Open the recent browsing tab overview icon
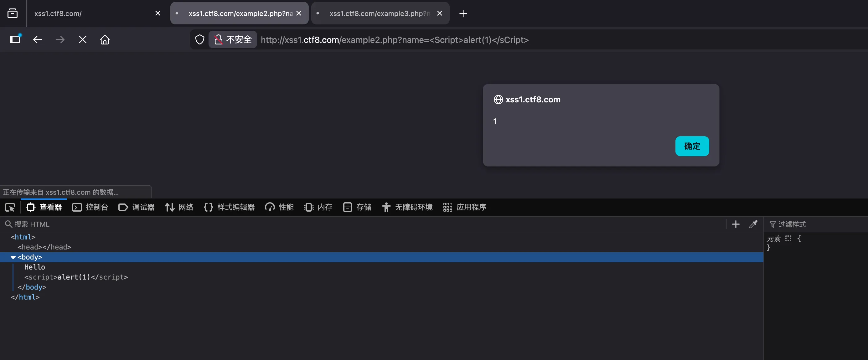The width and height of the screenshot is (868, 360). (13, 13)
